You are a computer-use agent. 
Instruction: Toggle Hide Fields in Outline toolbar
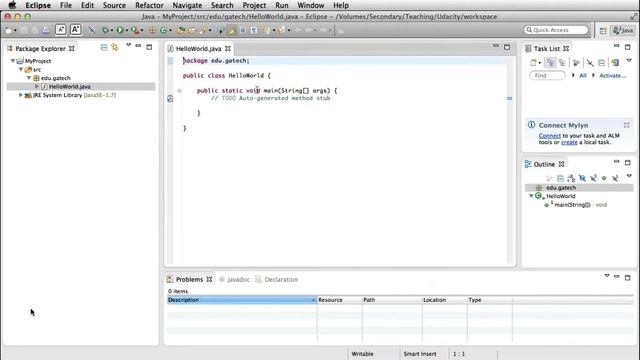(x=582, y=178)
